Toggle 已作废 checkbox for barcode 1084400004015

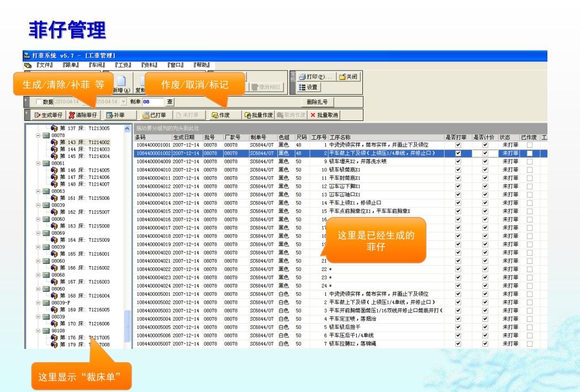tap(530, 211)
